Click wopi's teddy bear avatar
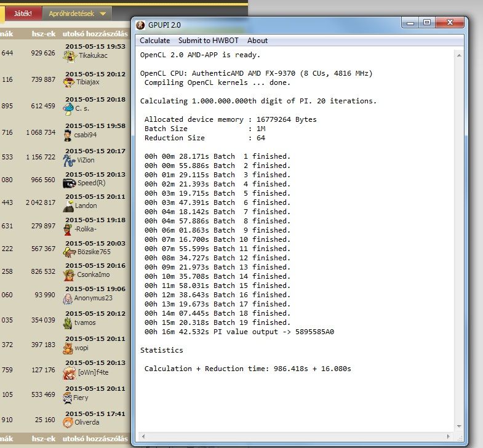The width and height of the screenshot is (483, 448). coord(68,348)
